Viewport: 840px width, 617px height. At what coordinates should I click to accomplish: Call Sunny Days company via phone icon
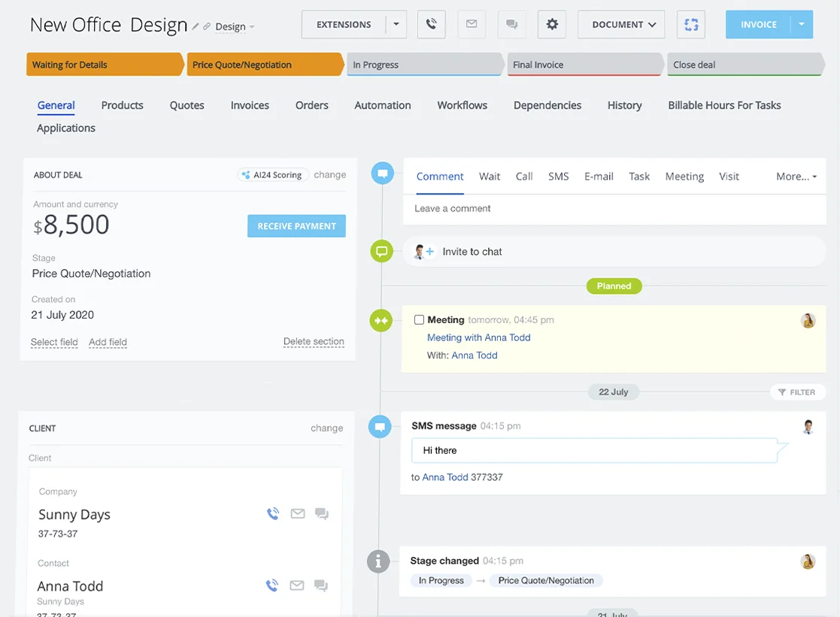tap(273, 514)
